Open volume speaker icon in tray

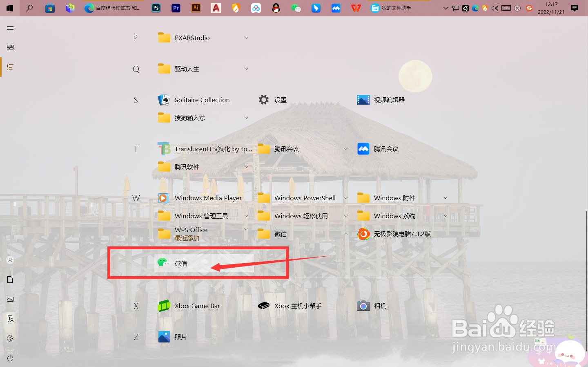495,8
